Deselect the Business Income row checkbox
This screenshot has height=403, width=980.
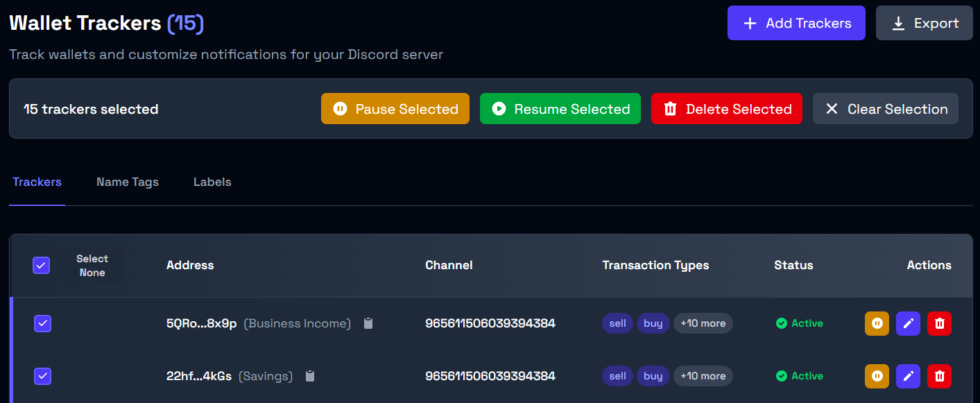point(43,323)
